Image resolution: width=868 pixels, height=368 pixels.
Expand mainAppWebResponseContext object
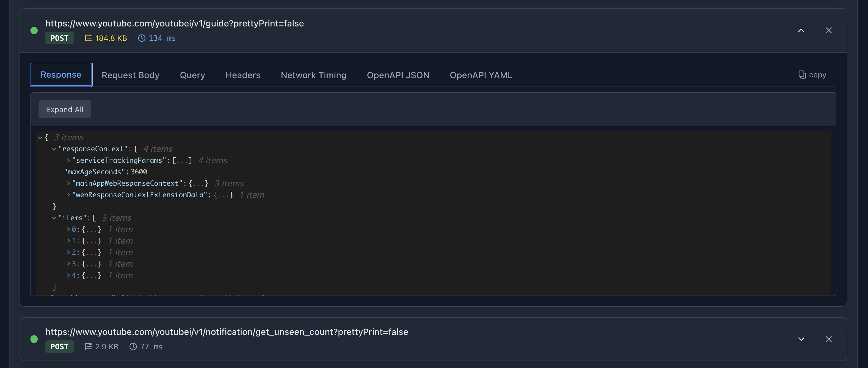coord(68,183)
